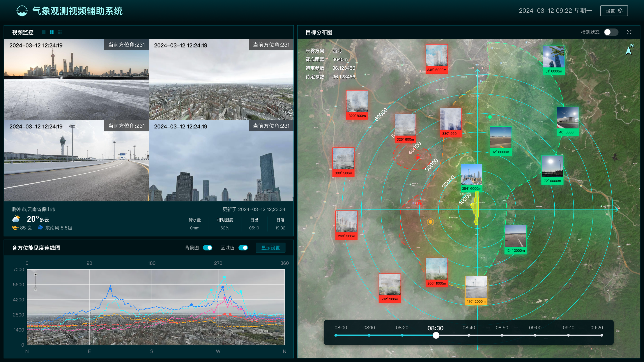Switch video monitor to single-view layout
Viewport: 644px width, 362px height.
tap(44, 32)
